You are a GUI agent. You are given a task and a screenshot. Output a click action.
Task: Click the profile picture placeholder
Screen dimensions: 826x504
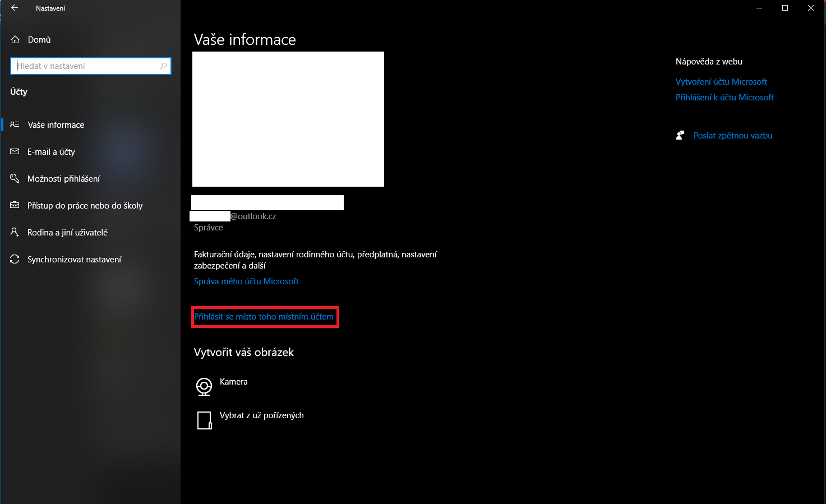click(x=288, y=119)
